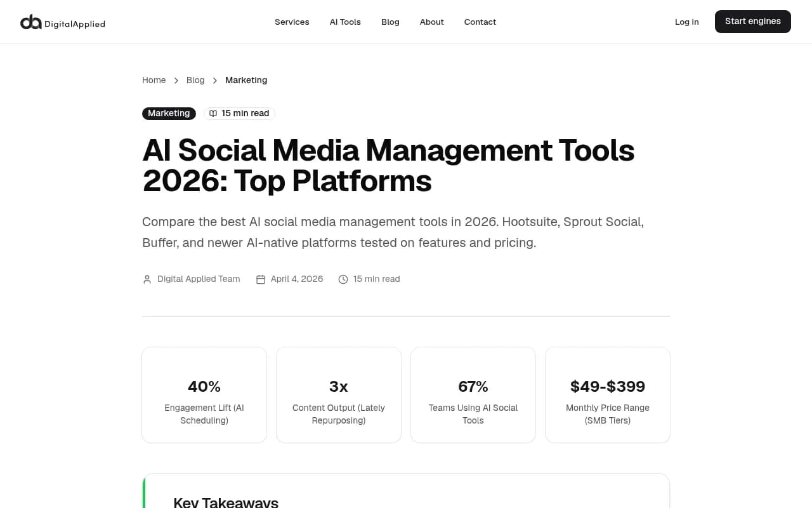
Task: Open the Contact page
Action: point(480,22)
